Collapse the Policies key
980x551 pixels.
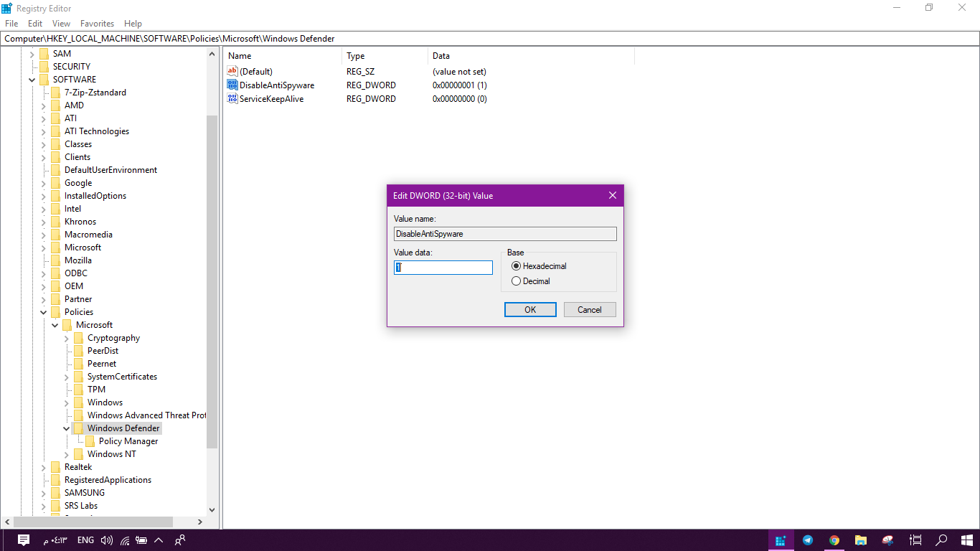43,312
